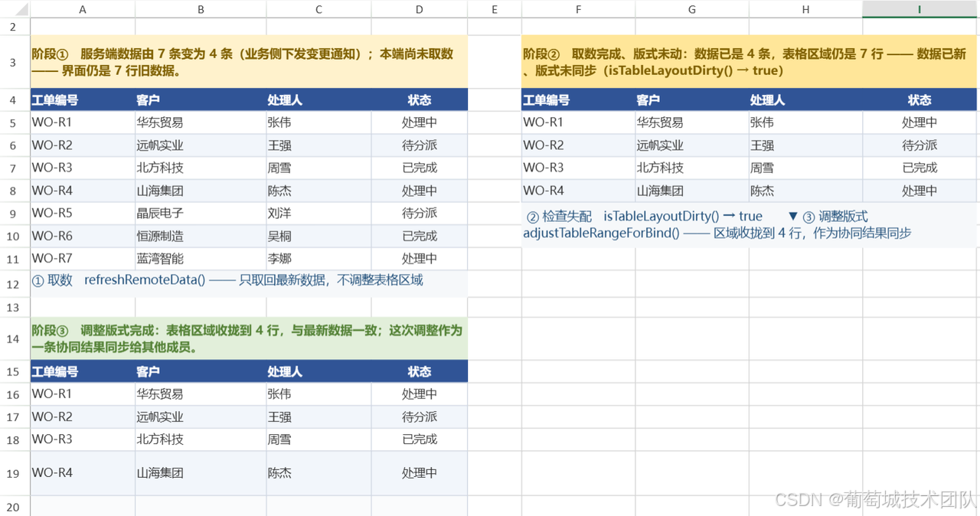Select cell WO-R6

click(x=83, y=236)
